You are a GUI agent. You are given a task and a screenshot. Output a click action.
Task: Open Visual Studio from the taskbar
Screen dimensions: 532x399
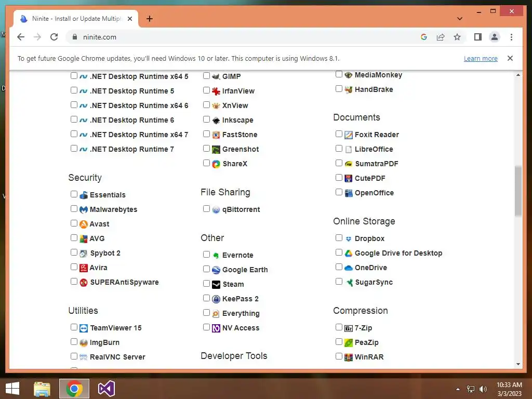click(106, 389)
